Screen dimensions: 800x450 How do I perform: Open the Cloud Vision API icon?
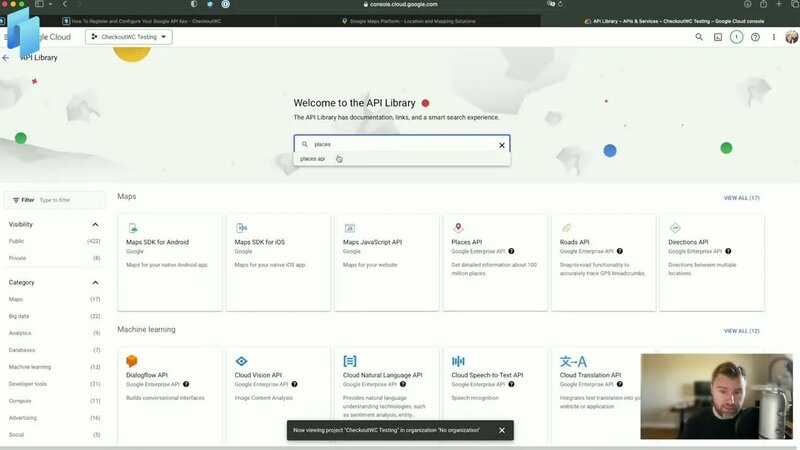pyautogui.click(x=241, y=361)
